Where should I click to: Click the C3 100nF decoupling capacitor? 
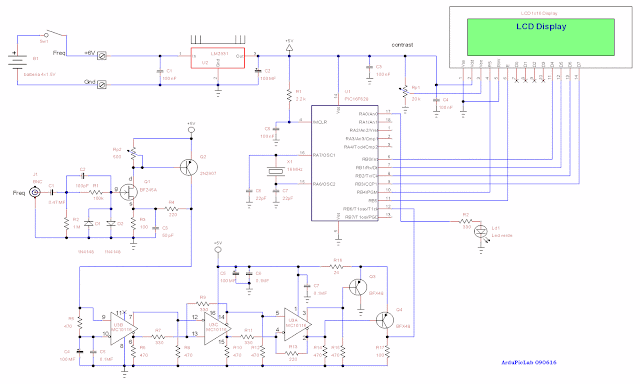(369, 67)
